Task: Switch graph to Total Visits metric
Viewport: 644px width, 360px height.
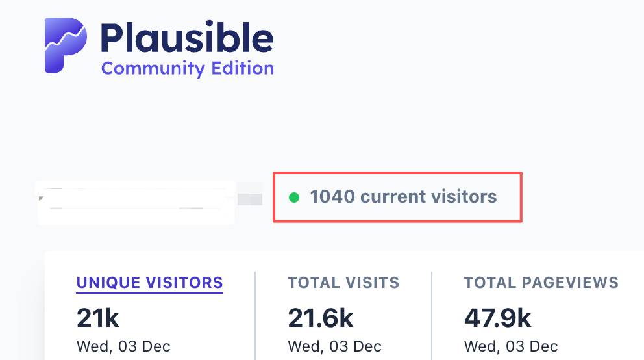Action: (x=343, y=283)
